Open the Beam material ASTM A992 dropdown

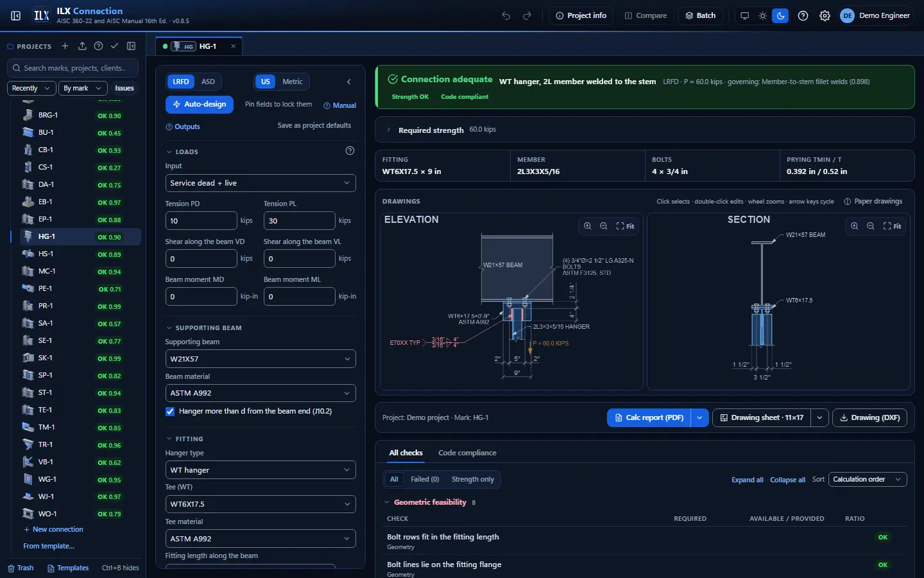[x=261, y=393]
